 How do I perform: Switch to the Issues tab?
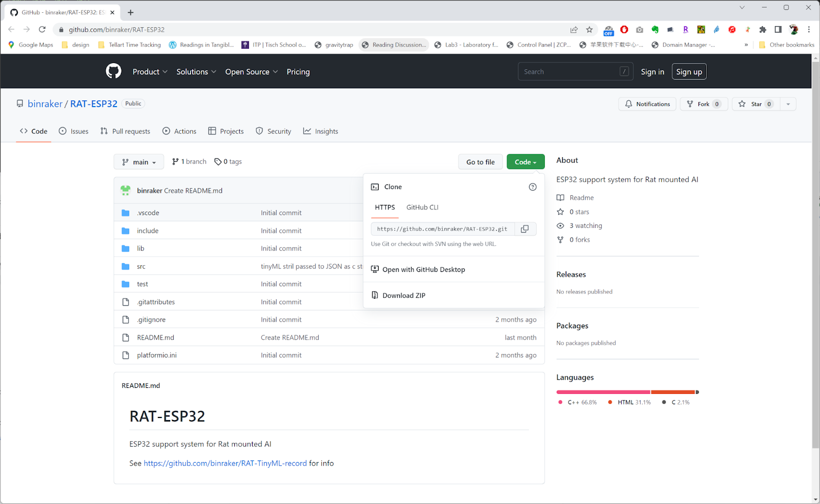(74, 131)
